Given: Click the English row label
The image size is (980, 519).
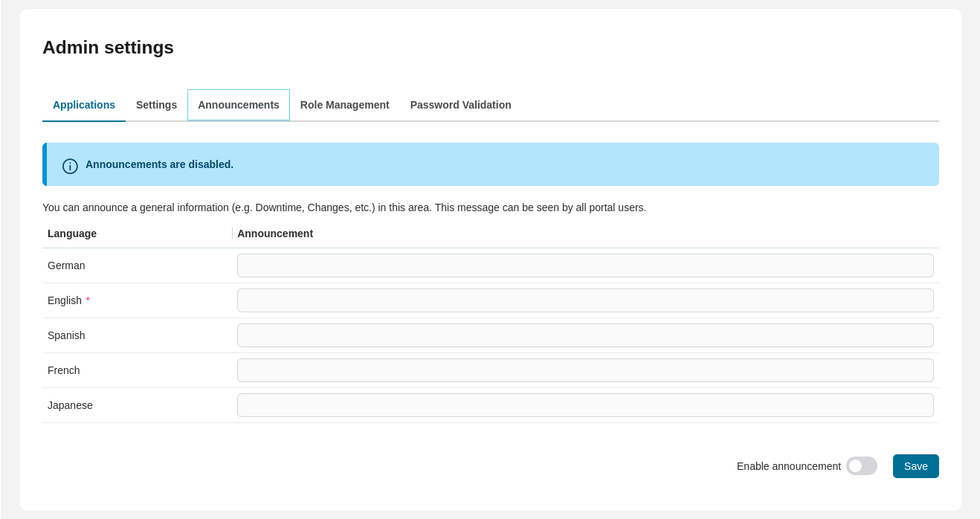Looking at the screenshot, I should click(x=64, y=300).
